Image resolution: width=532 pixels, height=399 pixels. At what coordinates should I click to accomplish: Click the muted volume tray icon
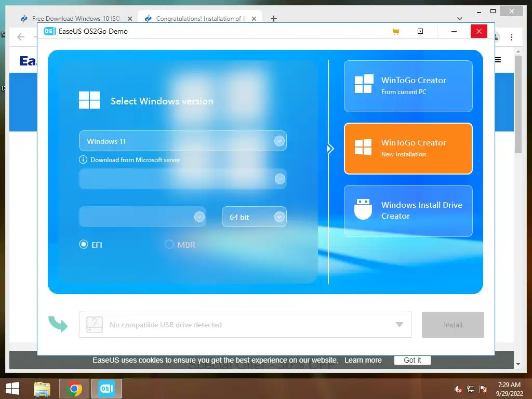point(458,389)
